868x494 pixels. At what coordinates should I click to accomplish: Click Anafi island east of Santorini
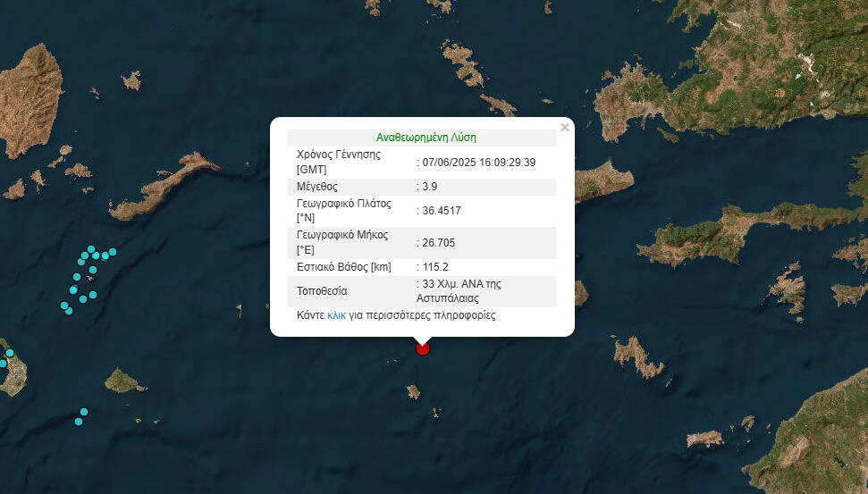pyautogui.click(x=124, y=381)
